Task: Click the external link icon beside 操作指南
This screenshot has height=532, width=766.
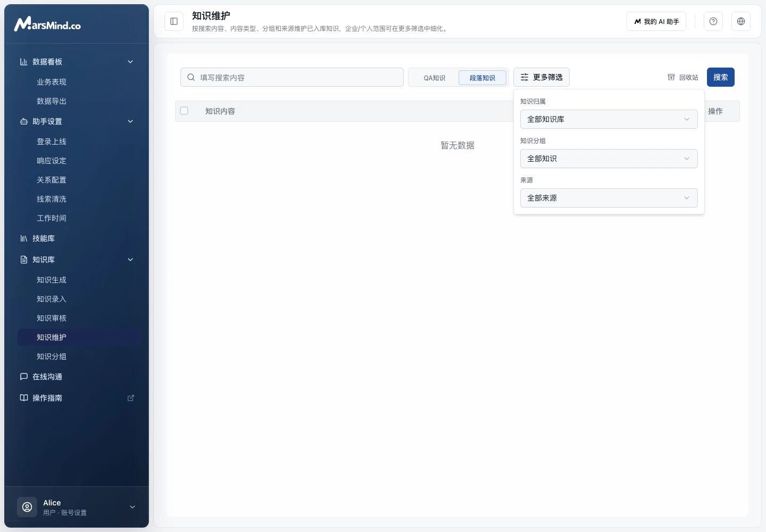Action: click(131, 398)
